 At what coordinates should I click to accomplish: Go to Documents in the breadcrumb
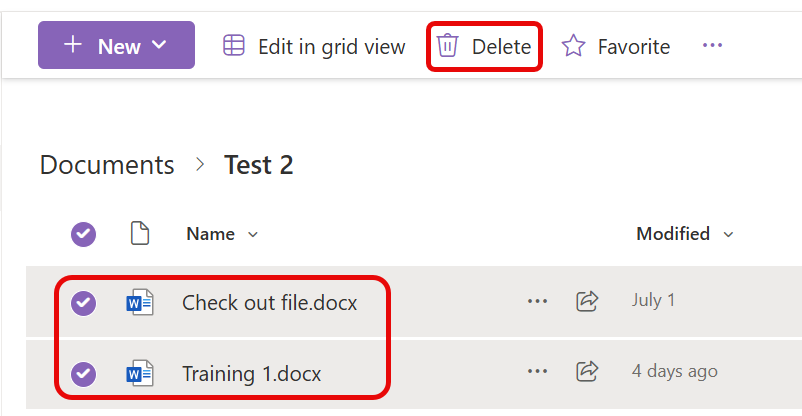point(107,165)
